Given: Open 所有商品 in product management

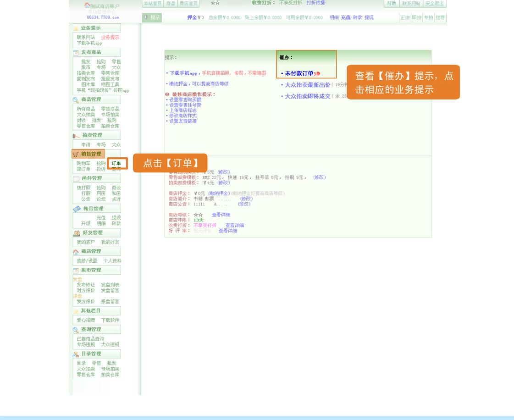Looking at the screenshot, I should 85,109.
